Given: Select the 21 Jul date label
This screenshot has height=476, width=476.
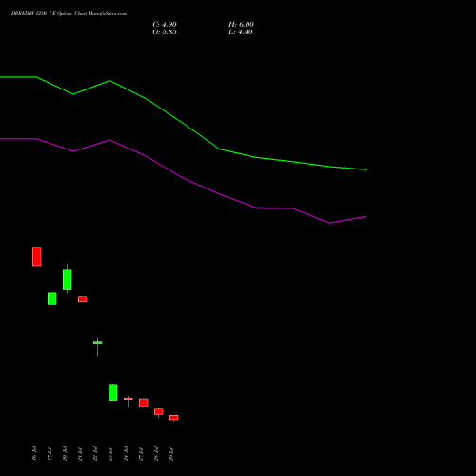Looking at the screenshot, I should (x=80, y=453).
